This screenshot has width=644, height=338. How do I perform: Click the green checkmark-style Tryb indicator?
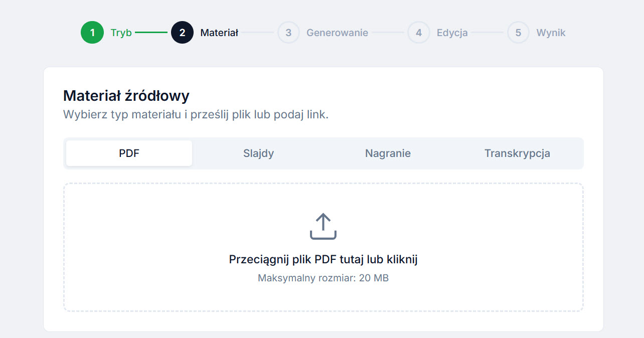pos(92,32)
